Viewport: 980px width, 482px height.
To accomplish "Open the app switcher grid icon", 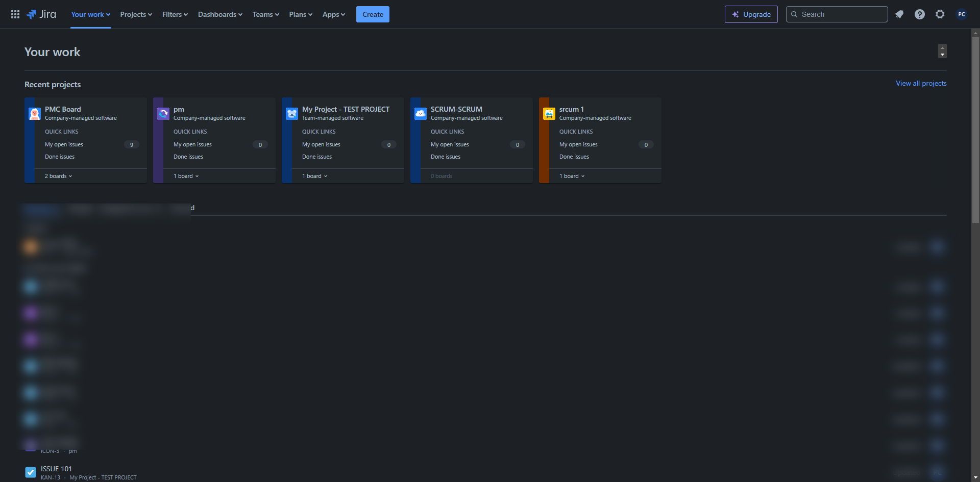I will coord(15,14).
